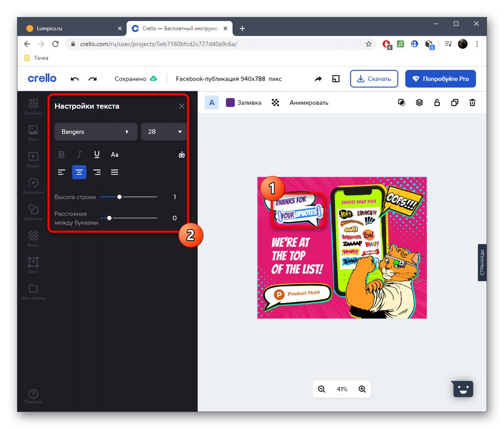The image size is (504, 429).
Task: Click the Try Pro button
Action: pos(440,79)
